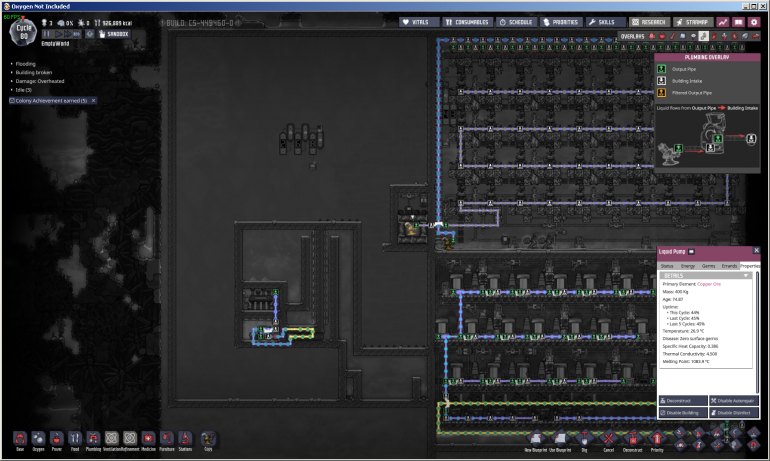Open the Refinement build category
This screenshot has width=770, height=461.
tap(130, 438)
